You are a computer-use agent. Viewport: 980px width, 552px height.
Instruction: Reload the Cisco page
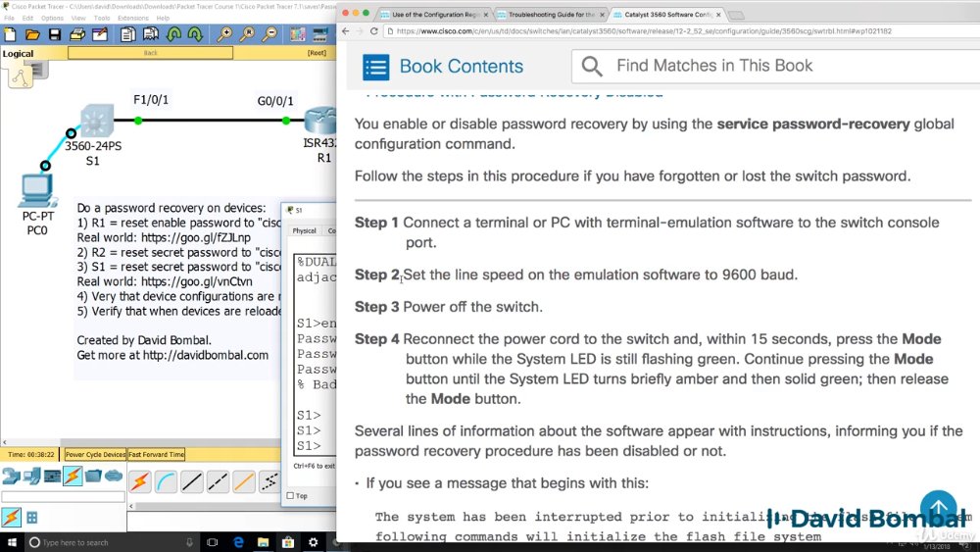tap(373, 31)
